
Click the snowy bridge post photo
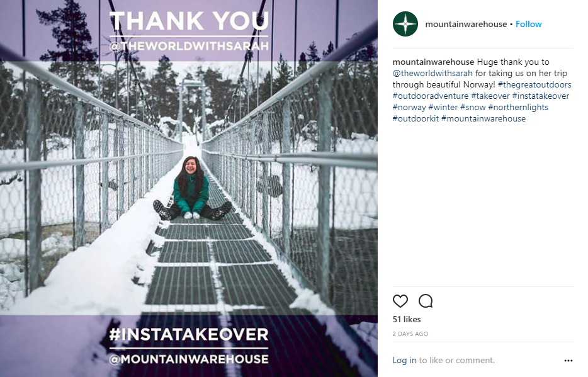pos(189,189)
